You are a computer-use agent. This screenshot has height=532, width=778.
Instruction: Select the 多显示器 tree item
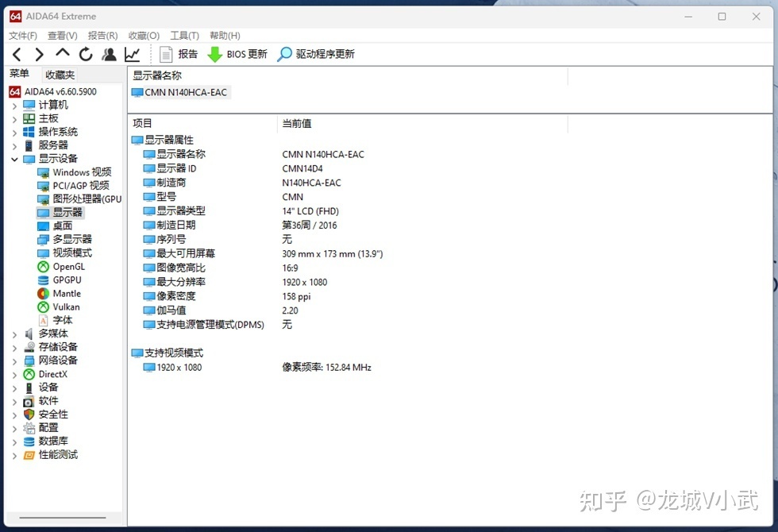pos(64,239)
